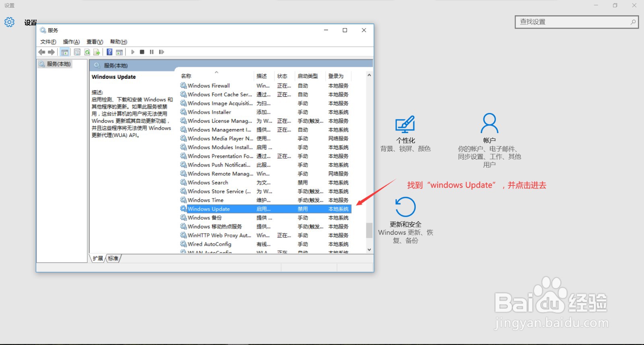644x345 pixels.
Task: Open the 文件(F) menu
Action: click(x=48, y=42)
